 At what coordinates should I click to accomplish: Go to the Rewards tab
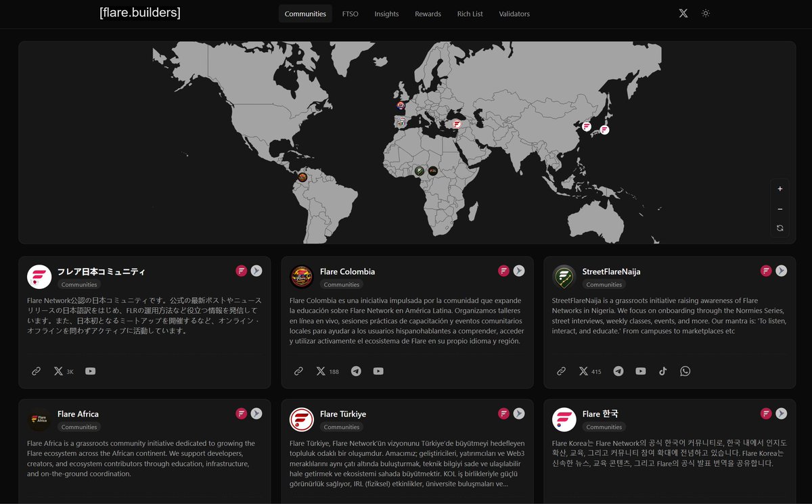click(428, 14)
